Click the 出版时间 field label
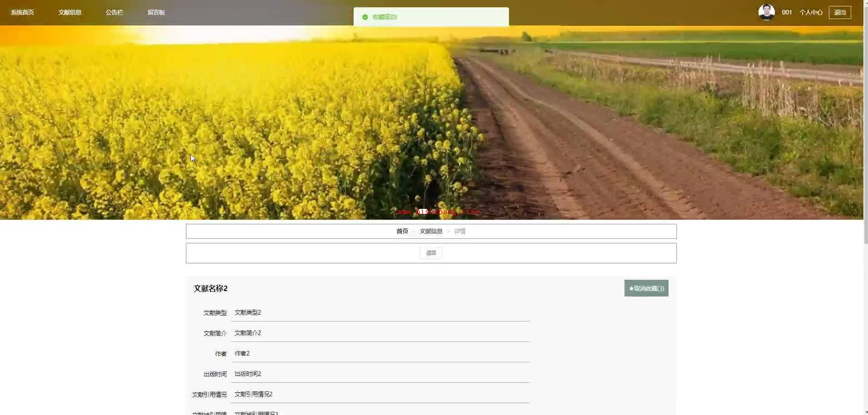The image size is (868, 415). tap(215, 374)
